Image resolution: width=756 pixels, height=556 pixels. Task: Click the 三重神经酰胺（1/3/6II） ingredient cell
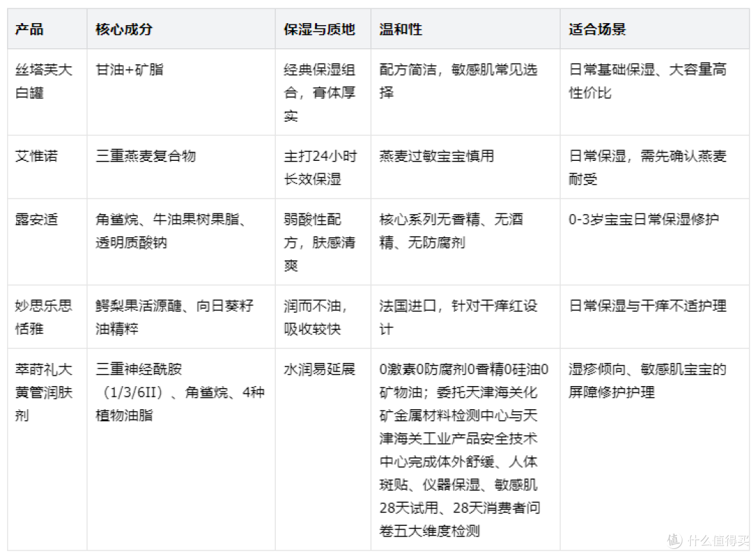tap(181, 449)
